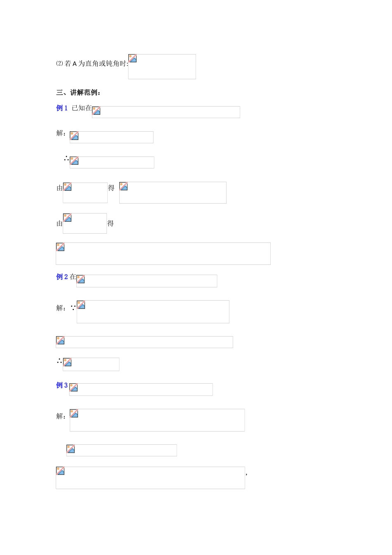Click broken image icon in wide box above second "∴"
392x555 pixels.
coord(60,340)
